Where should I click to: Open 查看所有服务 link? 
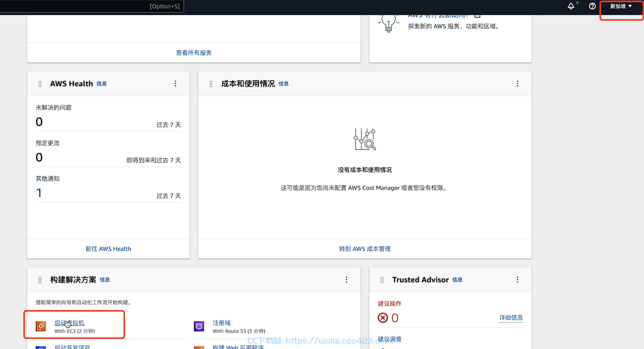pos(194,53)
